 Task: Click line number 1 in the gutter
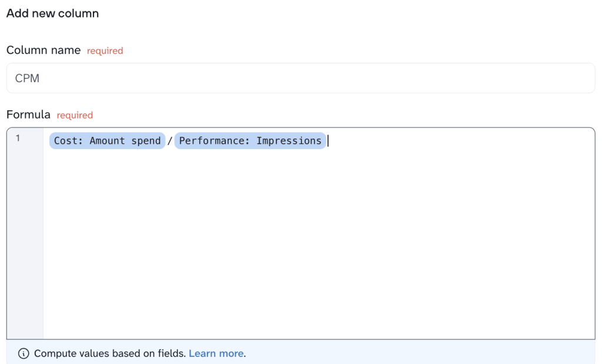click(18, 139)
